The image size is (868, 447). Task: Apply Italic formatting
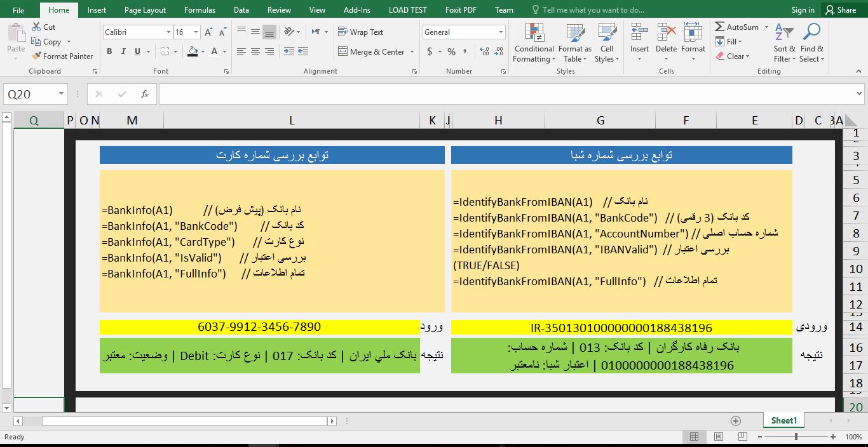123,51
